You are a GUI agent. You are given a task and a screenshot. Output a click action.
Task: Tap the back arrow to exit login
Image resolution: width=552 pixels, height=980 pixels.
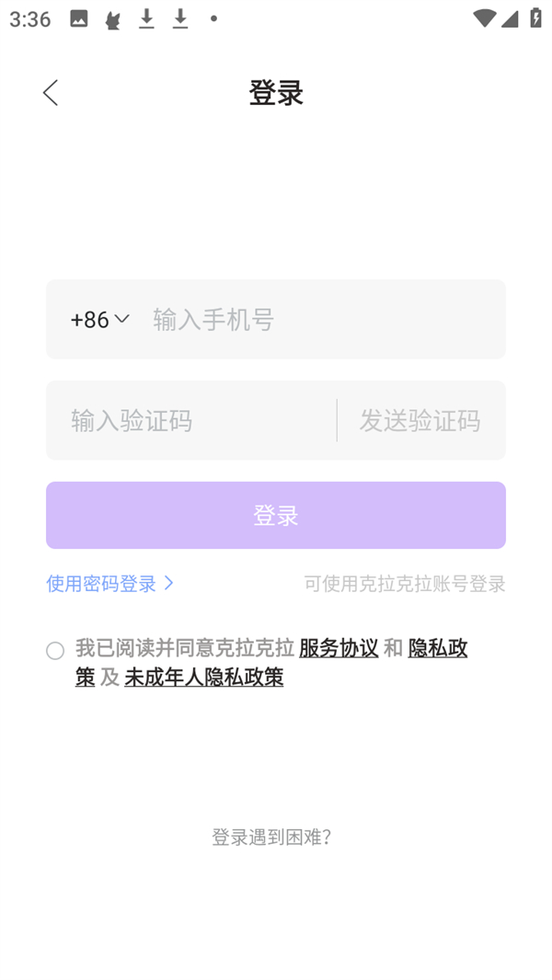(50, 92)
